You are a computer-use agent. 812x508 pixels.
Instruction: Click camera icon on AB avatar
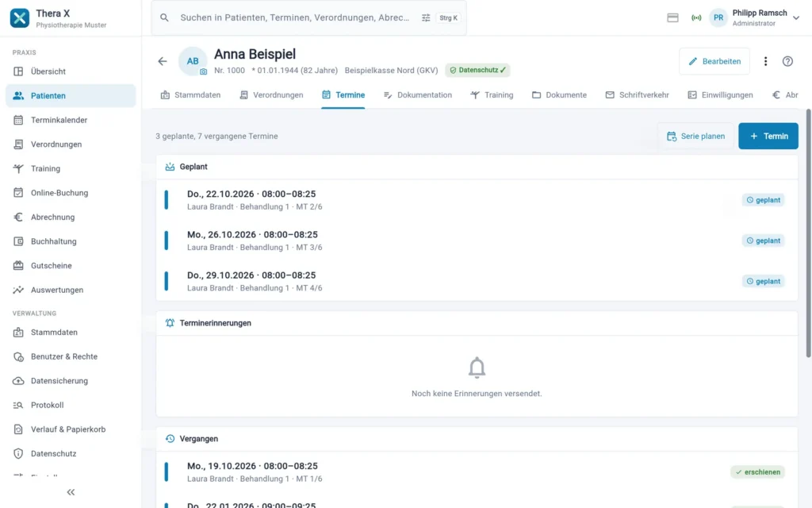pyautogui.click(x=204, y=71)
